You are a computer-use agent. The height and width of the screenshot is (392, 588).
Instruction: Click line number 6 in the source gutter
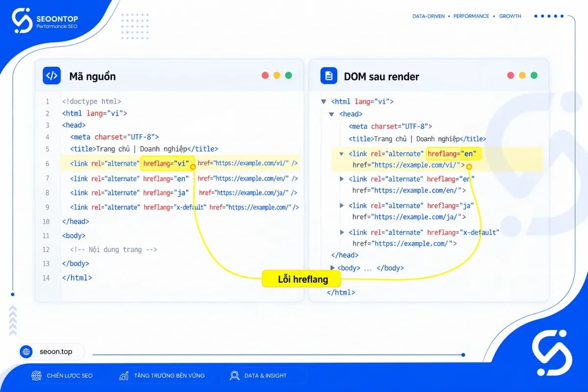click(x=48, y=164)
